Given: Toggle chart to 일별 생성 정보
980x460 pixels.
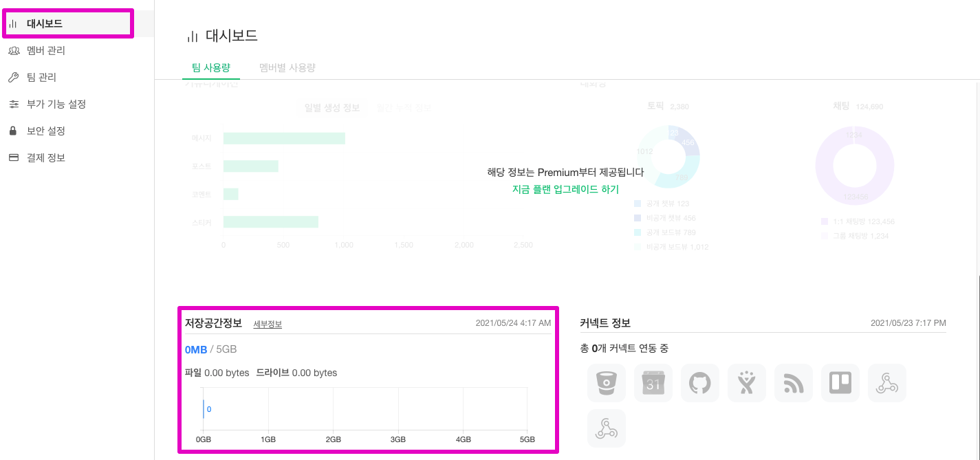Looking at the screenshot, I should tap(332, 108).
